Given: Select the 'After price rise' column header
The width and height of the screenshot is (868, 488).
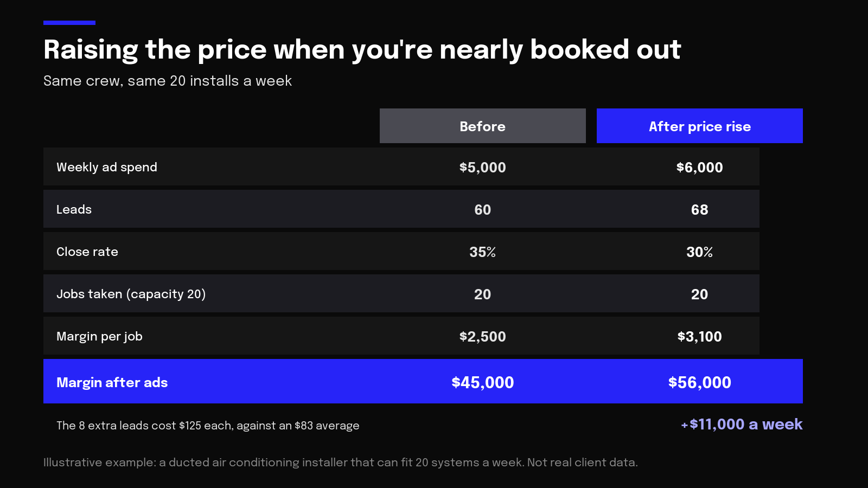Looking at the screenshot, I should click(699, 126).
